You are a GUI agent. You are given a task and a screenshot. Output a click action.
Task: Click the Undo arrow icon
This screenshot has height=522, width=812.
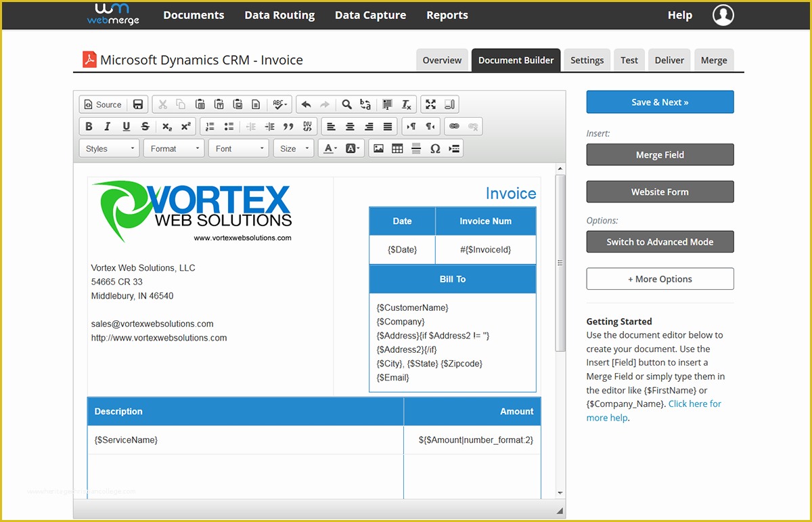pos(306,104)
